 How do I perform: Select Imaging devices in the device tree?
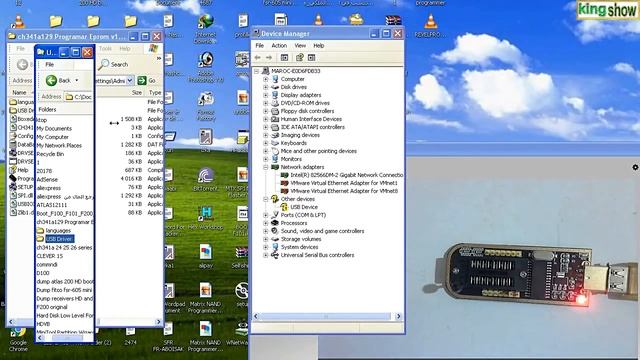point(300,135)
